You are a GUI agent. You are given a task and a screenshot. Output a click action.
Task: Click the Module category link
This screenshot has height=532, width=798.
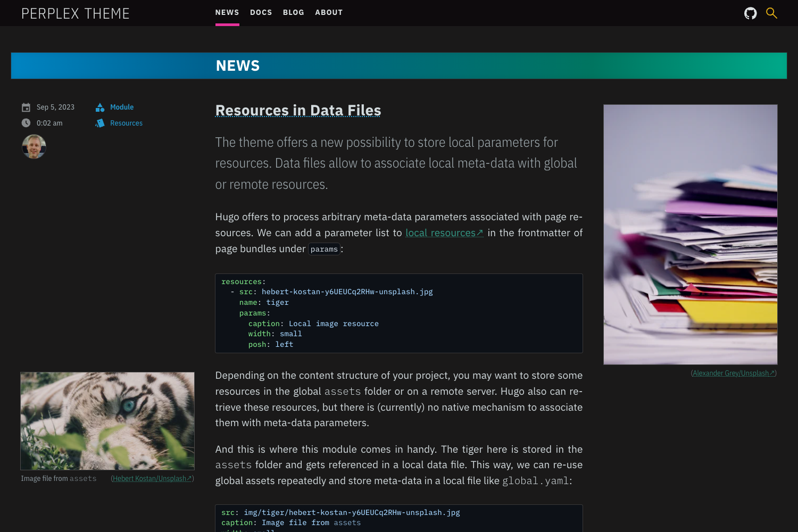click(121, 107)
